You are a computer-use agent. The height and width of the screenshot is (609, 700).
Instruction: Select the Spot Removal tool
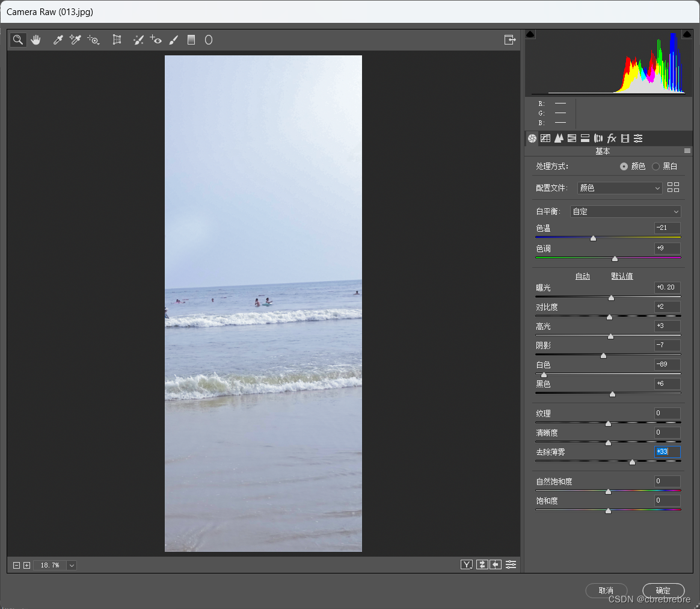(x=138, y=40)
